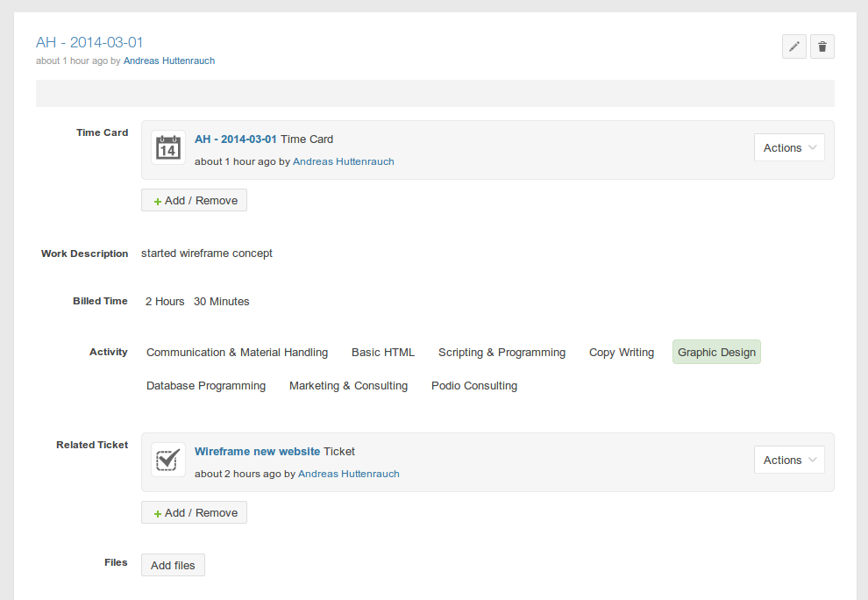Open the Wireframe new website ticket link
The image size is (868, 600).
point(257,452)
